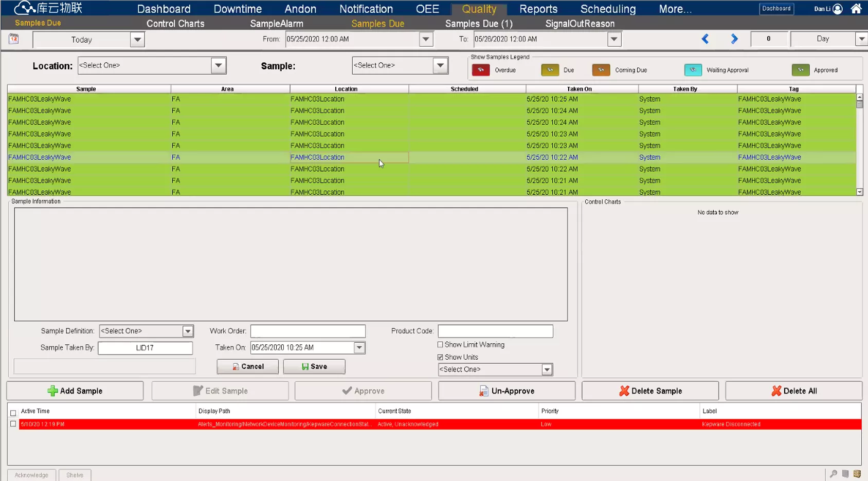This screenshot has height=481, width=868.
Task: Click into the Work Order input field
Action: coord(308,331)
